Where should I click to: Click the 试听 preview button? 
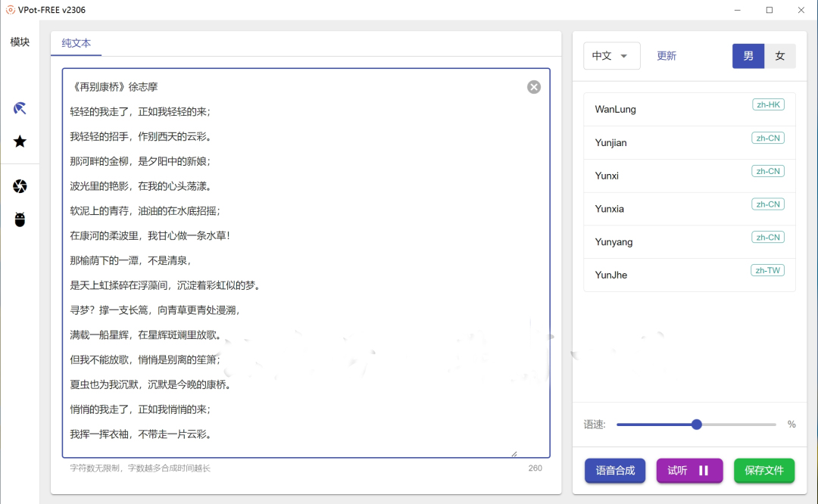[x=689, y=471]
